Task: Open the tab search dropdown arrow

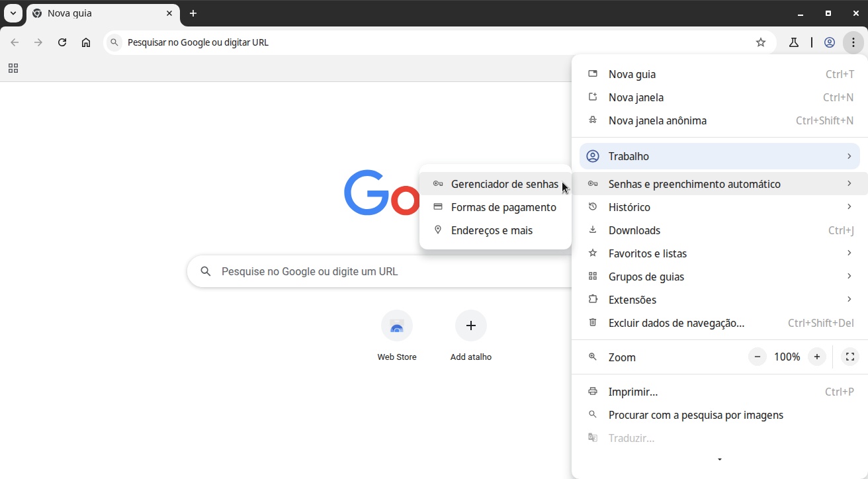Action: coord(13,13)
